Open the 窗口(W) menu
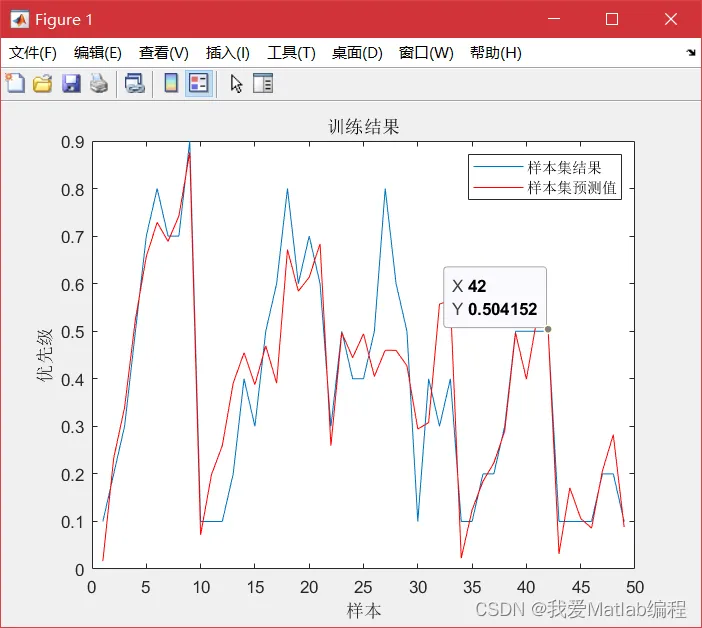 (x=426, y=53)
